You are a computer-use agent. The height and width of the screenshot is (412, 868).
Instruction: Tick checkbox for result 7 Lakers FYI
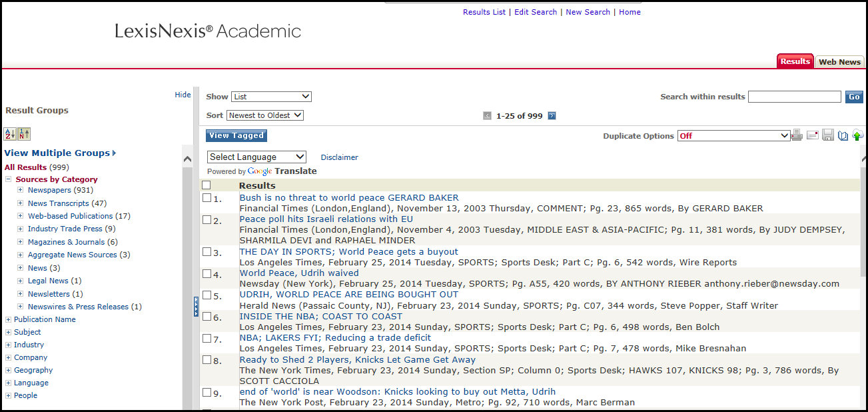click(207, 338)
